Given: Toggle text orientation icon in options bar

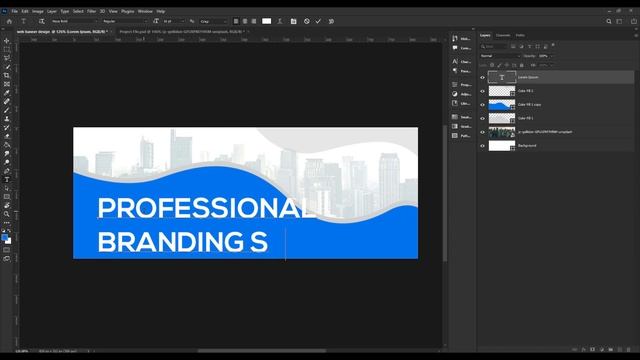Looking at the screenshot, I should click(x=41, y=21).
